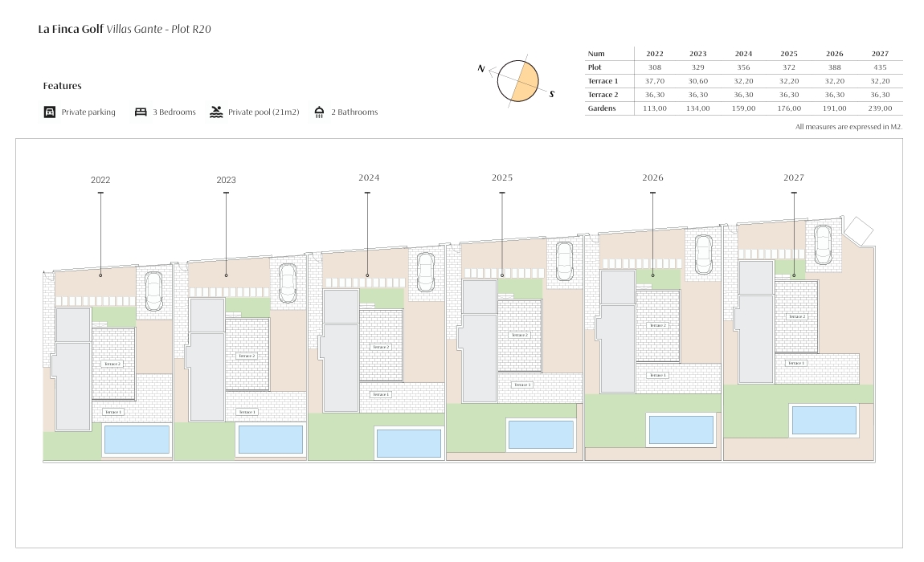Click the N label on the compass
The width and height of the screenshot is (924, 562).
(x=481, y=69)
